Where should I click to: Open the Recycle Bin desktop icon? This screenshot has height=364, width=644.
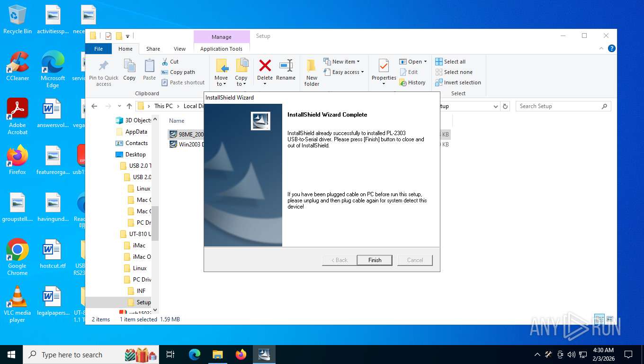tap(18, 19)
